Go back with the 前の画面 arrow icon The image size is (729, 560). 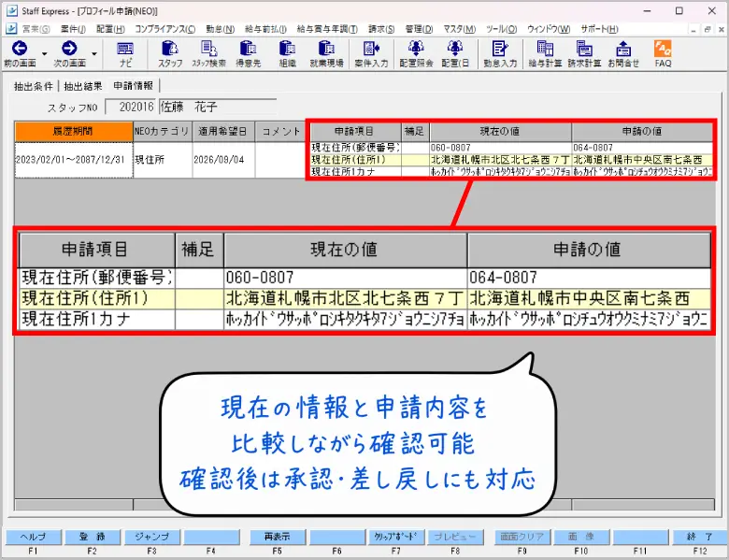20,49
